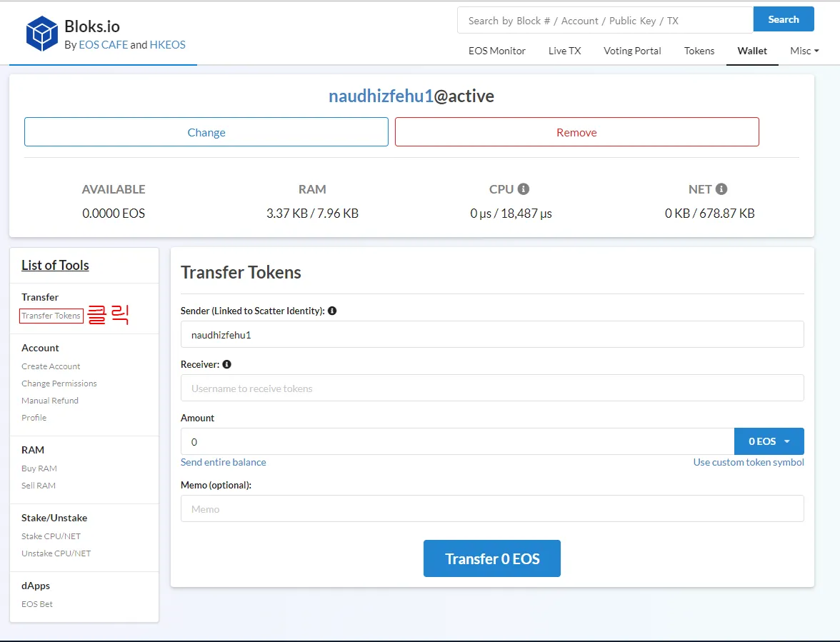840x642 pixels.
Task: Open the 0 EOS token dropdown
Action: click(x=769, y=441)
